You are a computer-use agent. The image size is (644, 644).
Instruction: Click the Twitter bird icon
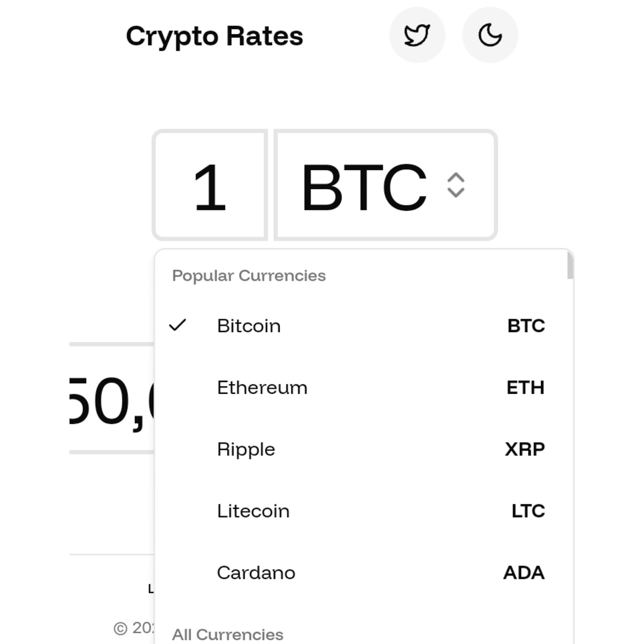417,35
